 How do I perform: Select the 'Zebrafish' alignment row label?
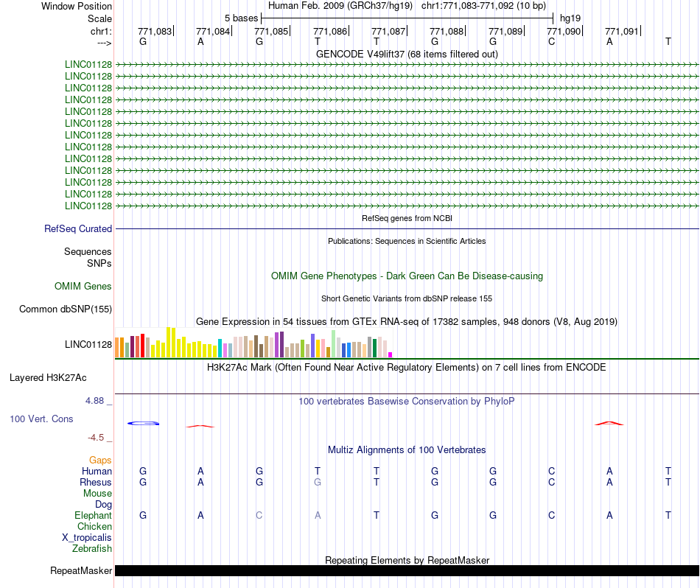[92, 549]
